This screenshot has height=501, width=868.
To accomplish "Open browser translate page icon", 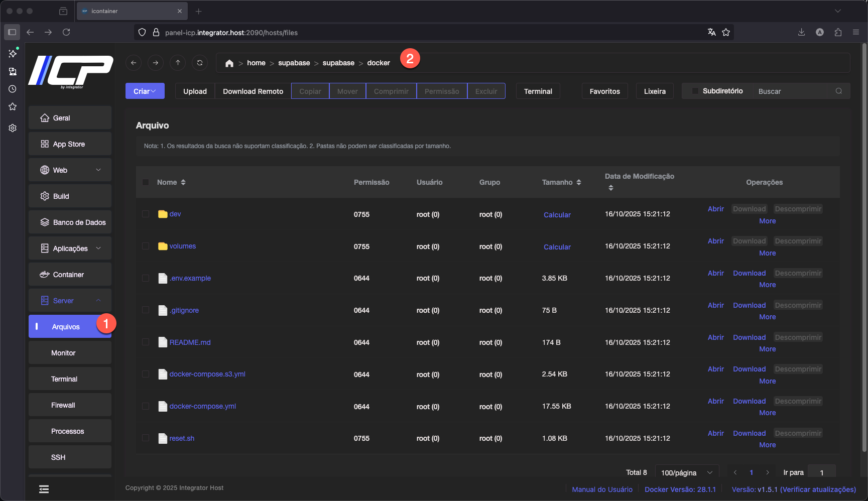I will (711, 32).
